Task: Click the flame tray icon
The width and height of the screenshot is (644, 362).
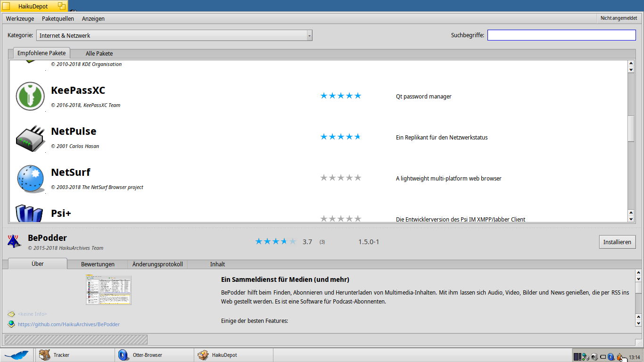Action: point(619,357)
